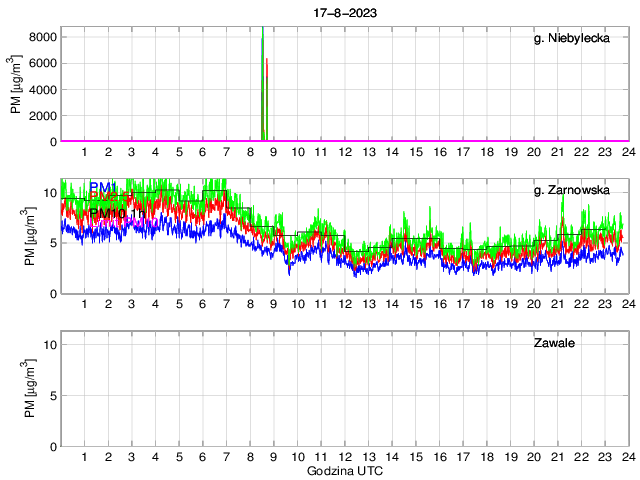This screenshot has height=480, width=640.
Task: Click the 23 hour tick under middle chart
Action: (x=604, y=304)
